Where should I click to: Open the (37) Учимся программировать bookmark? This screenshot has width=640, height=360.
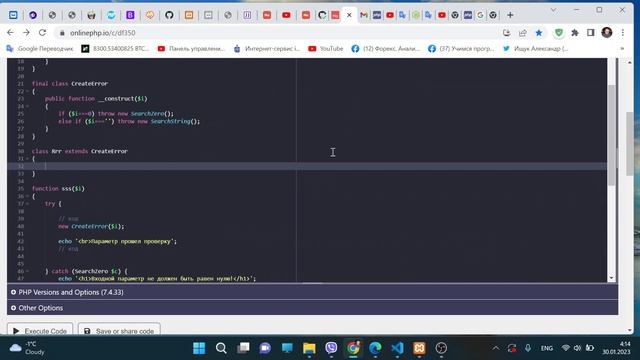(461, 49)
